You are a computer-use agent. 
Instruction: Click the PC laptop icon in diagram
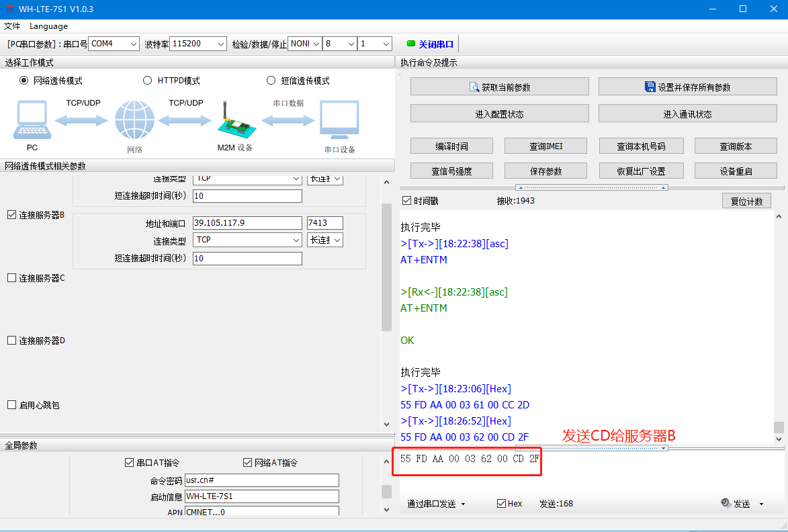tap(31, 120)
